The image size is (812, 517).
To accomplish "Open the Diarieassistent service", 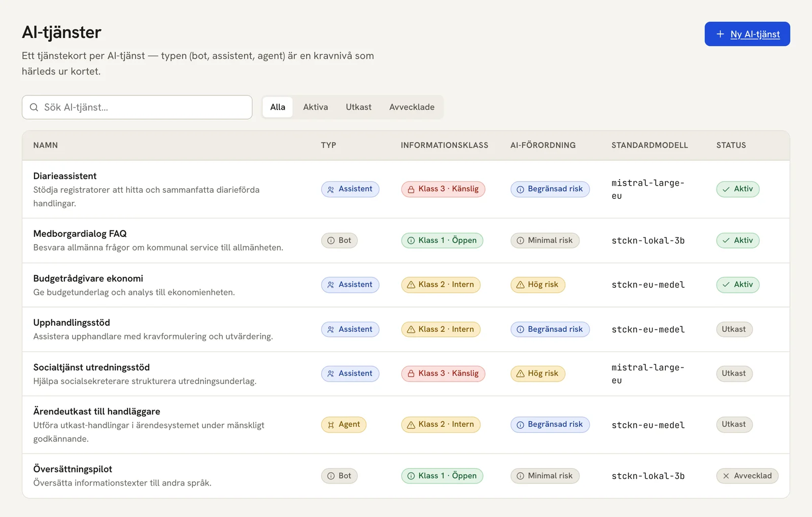I will 65,176.
